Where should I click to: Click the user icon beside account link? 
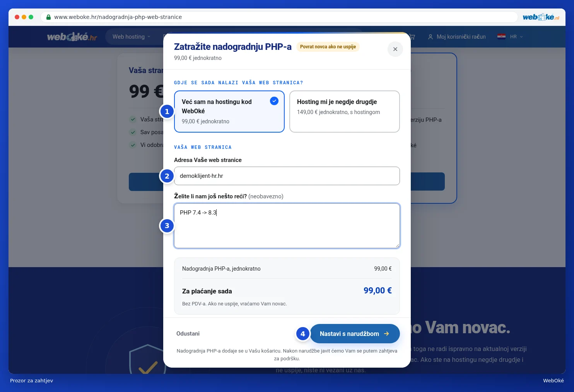(430, 37)
